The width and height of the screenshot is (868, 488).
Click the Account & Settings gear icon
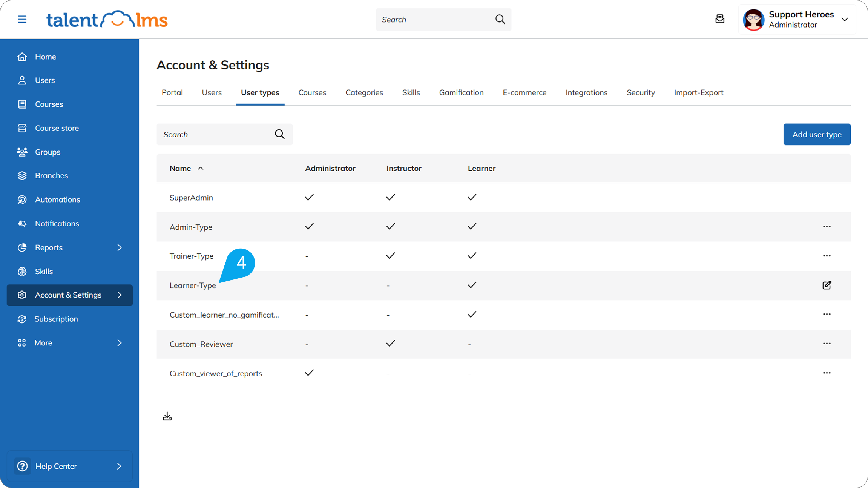coord(22,295)
